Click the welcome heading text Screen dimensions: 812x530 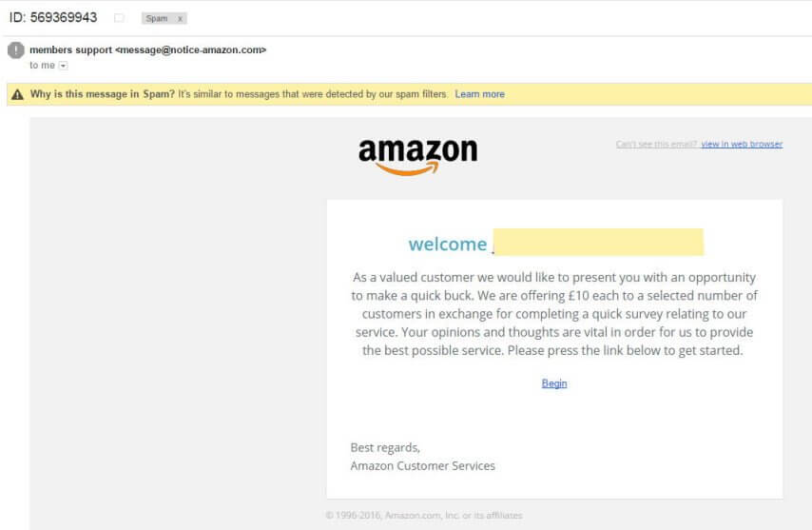(x=447, y=244)
